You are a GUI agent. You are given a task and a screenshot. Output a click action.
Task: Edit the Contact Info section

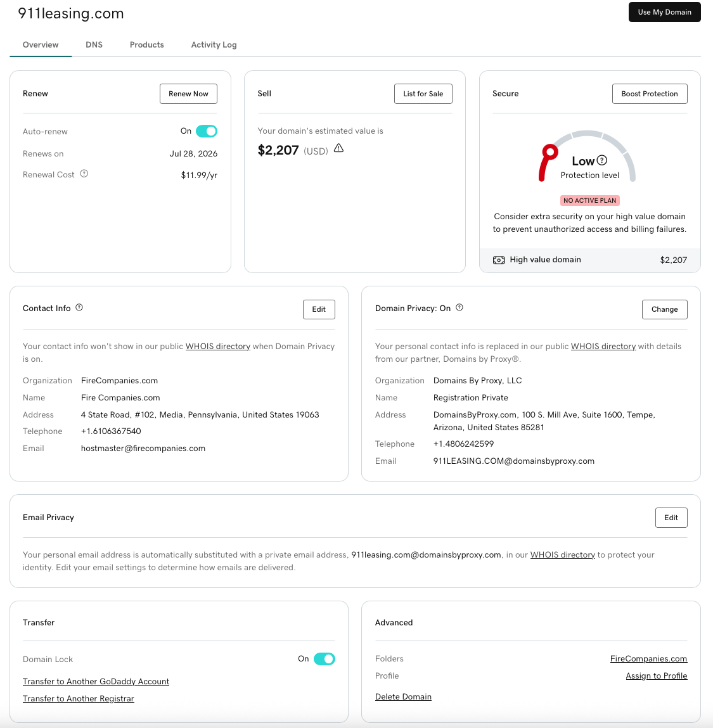coord(319,309)
